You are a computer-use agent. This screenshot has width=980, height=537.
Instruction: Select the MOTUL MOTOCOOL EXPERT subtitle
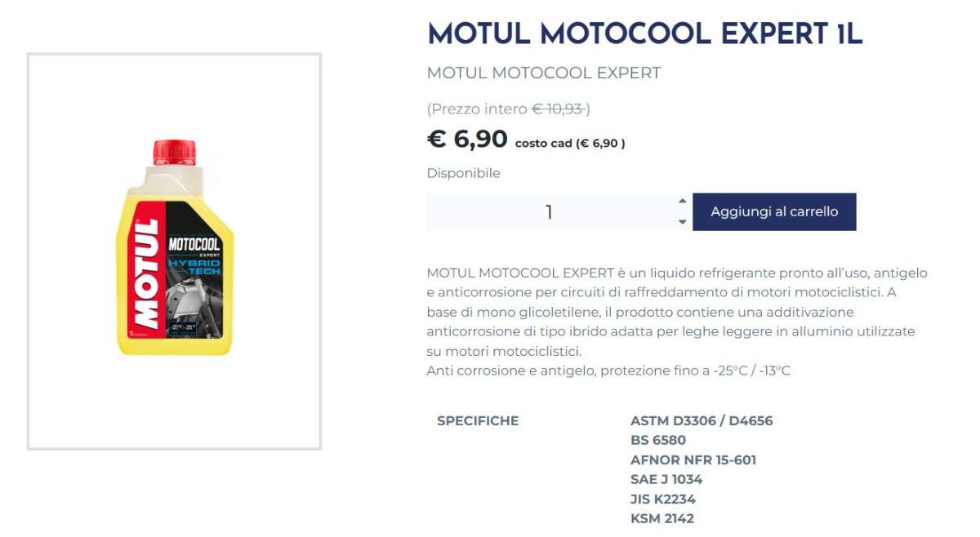click(543, 73)
